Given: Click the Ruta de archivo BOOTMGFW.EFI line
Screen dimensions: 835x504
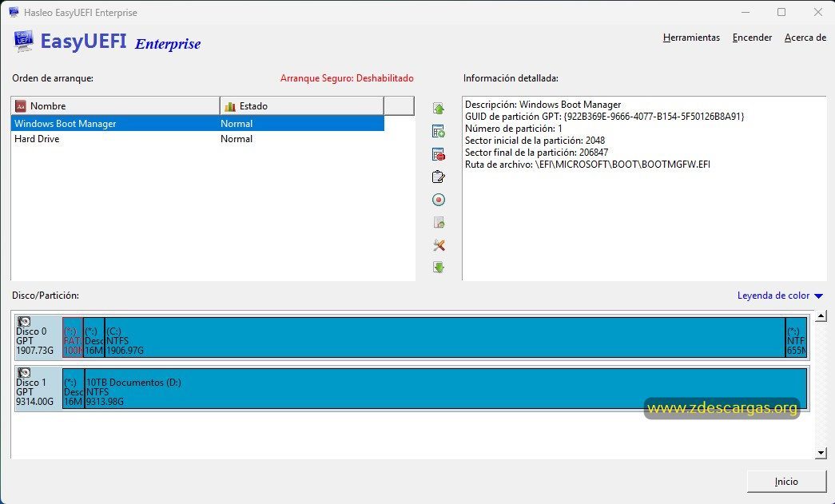Looking at the screenshot, I should point(587,165).
